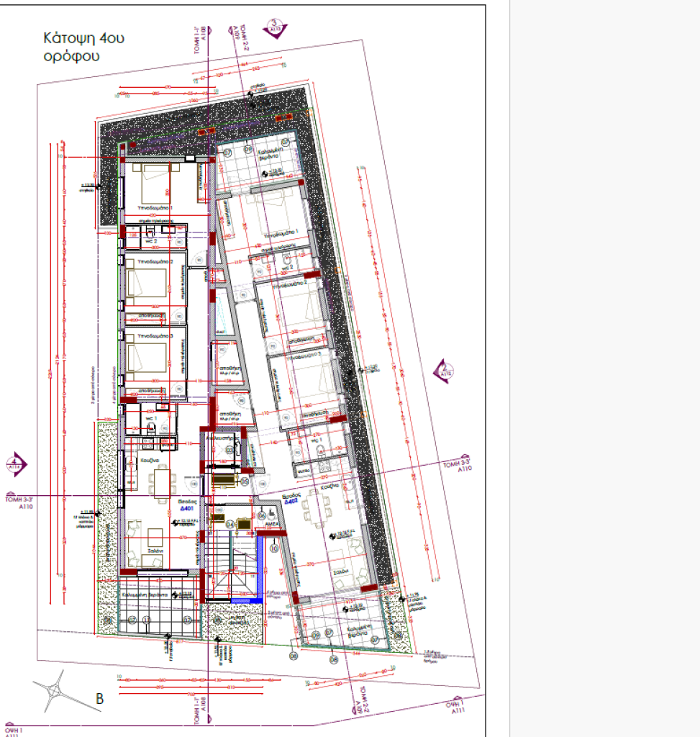Click the Κουζίνα label in apartment Δ401
Screen dimensions: 700x737
click(x=150, y=458)
